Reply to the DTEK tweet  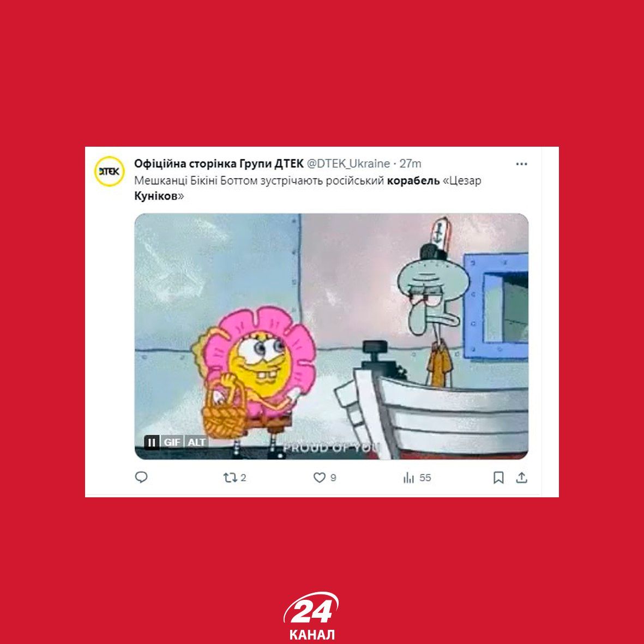coord(141,477)
